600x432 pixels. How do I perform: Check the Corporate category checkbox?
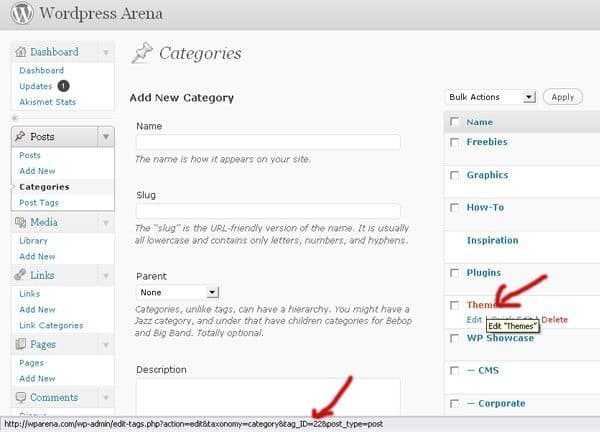point(455,404)
